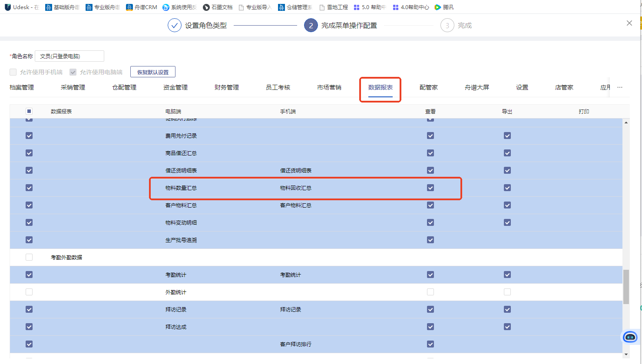Open the 腾讯 bookmark

(x=444, y=7)
